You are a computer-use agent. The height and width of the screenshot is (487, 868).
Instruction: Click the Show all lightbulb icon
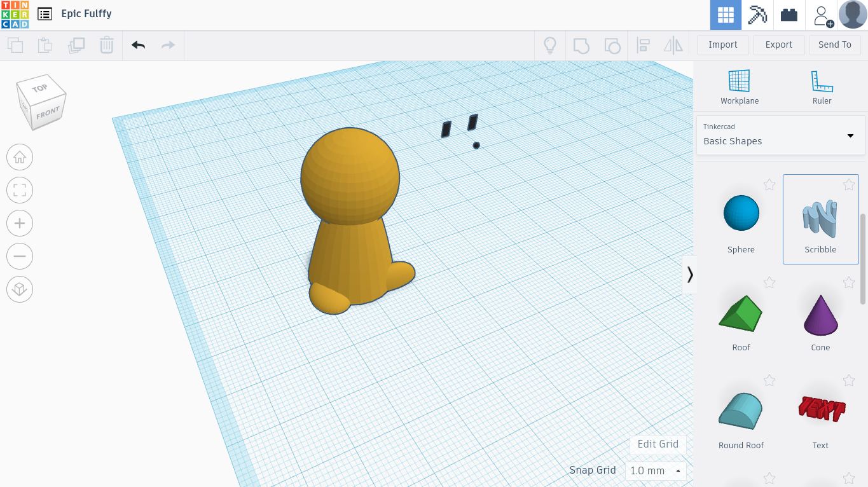pos(550,45)
